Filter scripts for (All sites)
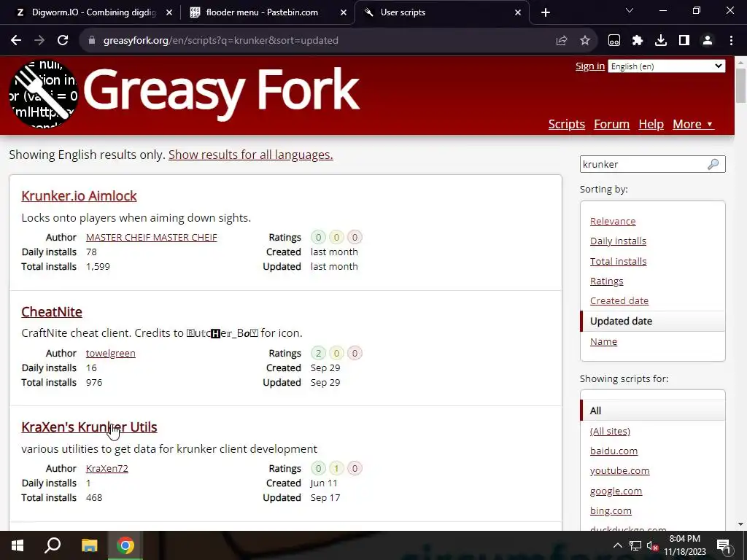The width and height of the screenshot is (747, 560). point(610,432)
